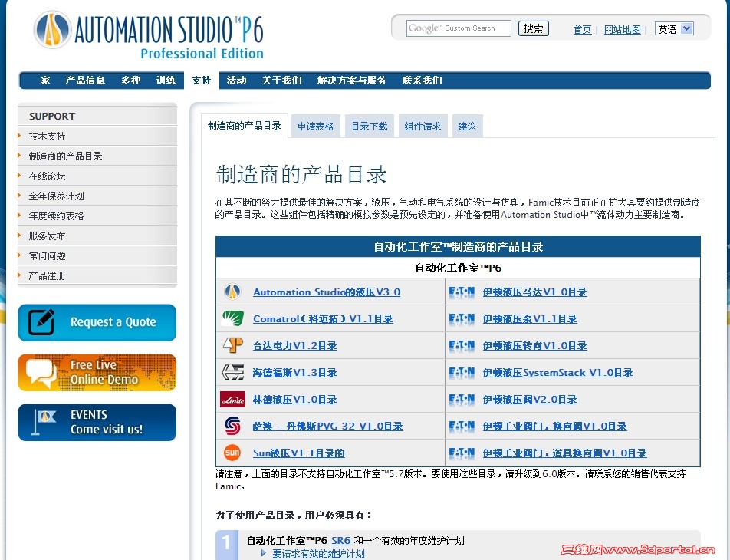Screen dimensions: 730x560
Task: Click Eaton logo beside 伊顿液压泵V1.1目录
Action: pyautogui.click(x=462, y=319)
